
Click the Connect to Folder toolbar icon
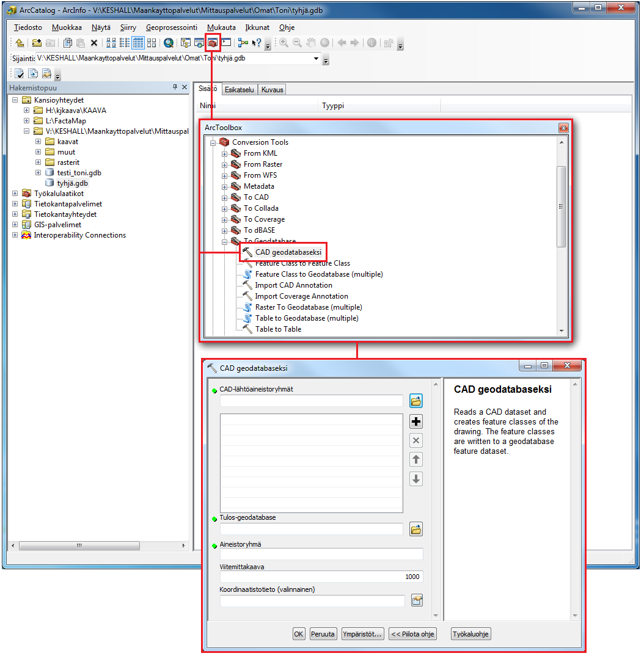37,43
